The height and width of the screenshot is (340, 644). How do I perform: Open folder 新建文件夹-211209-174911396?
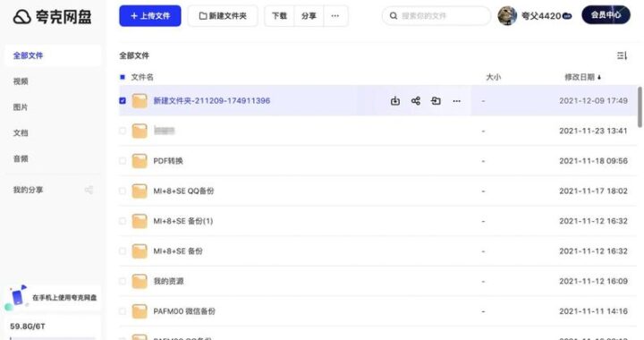tap(211, 100)
